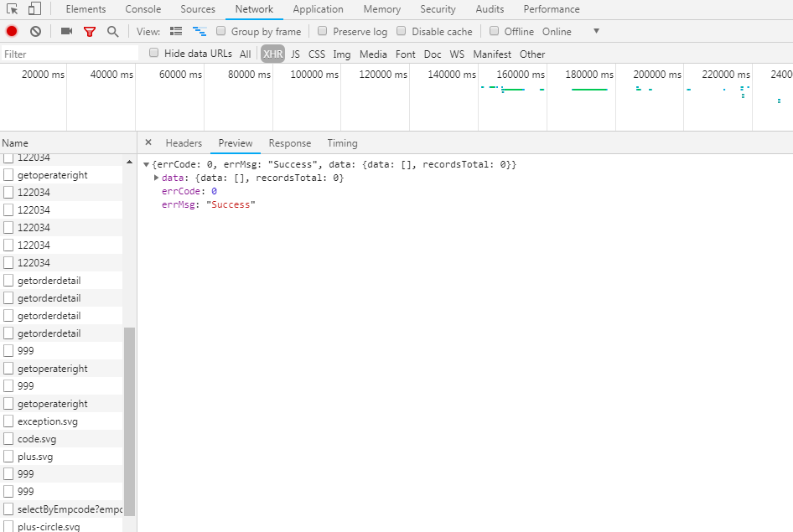Viewport: 793px width, 532px height.
Task: Toggle the Offline checkbox
Action: 494,31
